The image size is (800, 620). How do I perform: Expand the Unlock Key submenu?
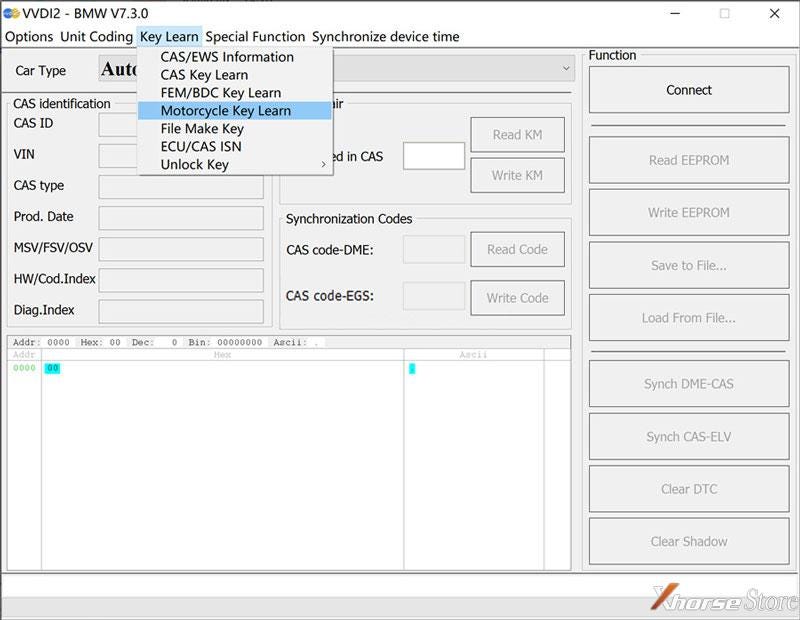tap(235, 164)
